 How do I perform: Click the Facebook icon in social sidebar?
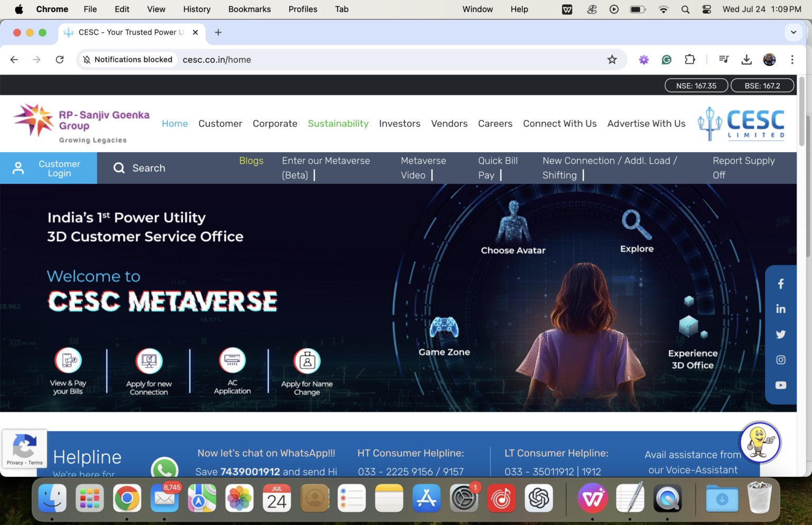pyautogui.click(x=780, y=284)
